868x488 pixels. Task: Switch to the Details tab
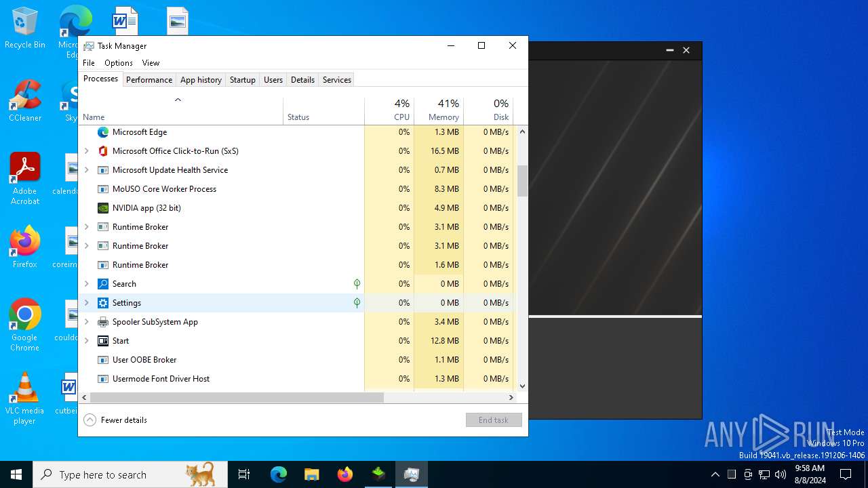[x=302, y=80]
